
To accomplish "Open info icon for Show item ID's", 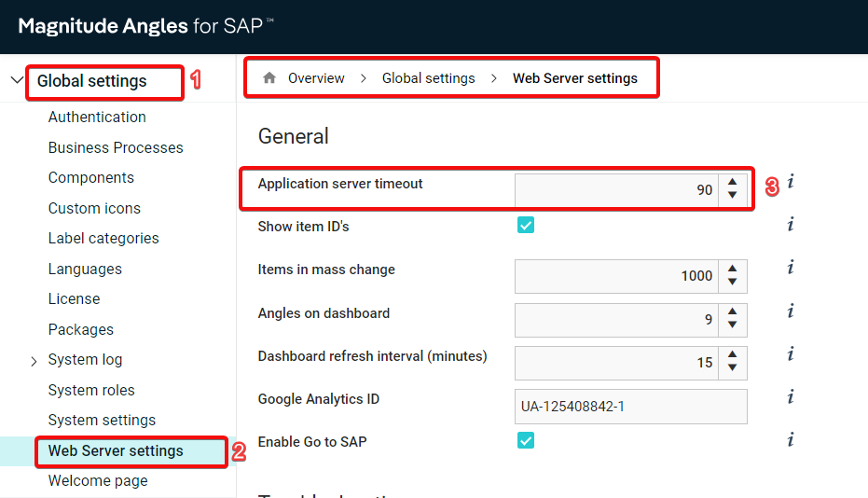I will 791,225.
